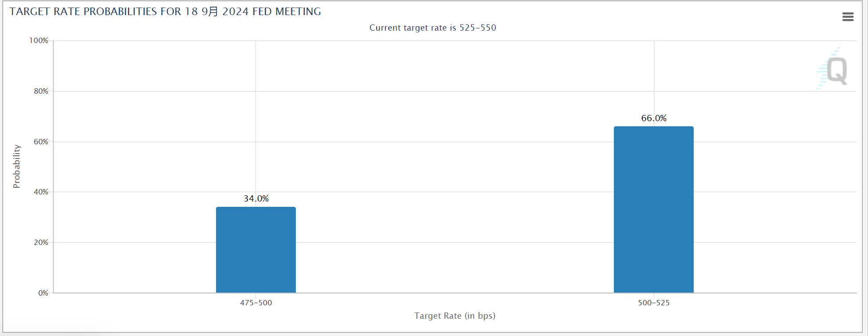Image resolution: width=868 pixels, height=336 pixels.
Task: Click the 60% y-axis label
Action: (x=41, y=142)
